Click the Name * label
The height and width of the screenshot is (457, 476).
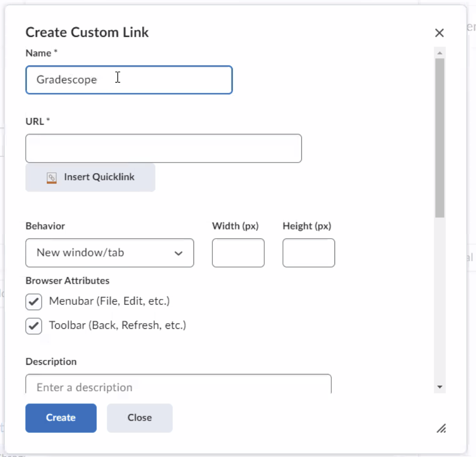pos(42,53)
